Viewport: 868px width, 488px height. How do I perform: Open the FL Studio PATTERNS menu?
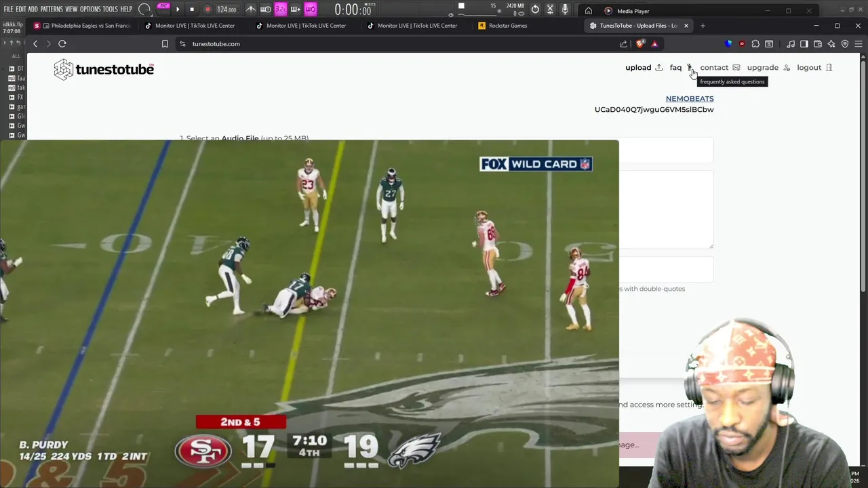(x=52, y=9)
